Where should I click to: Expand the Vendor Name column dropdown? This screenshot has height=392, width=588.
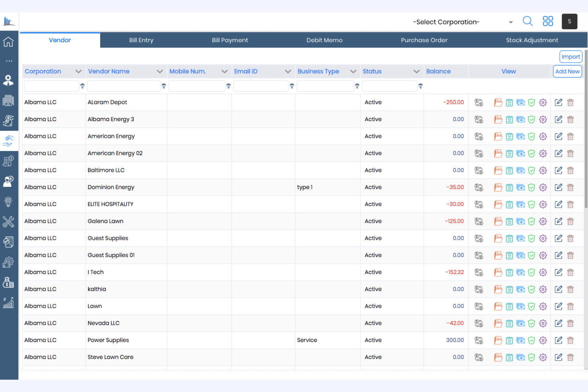click(x=160, y=71)
